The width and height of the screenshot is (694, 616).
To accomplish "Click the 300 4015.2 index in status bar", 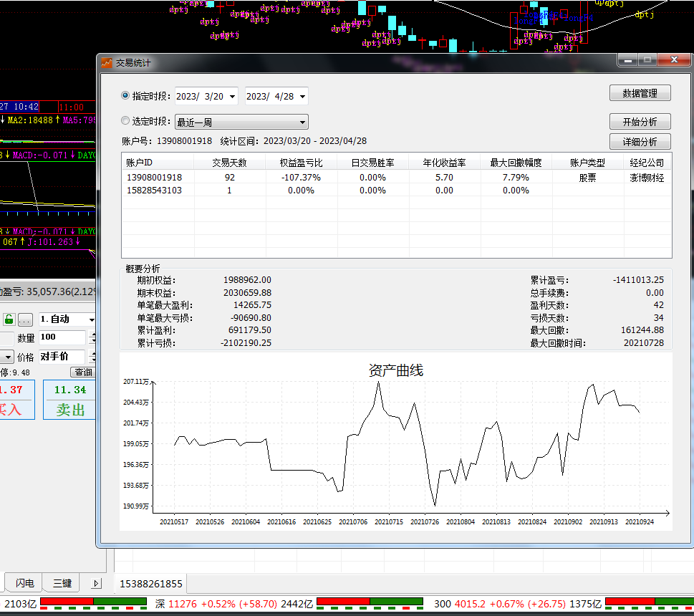I will (x=517, y=604).
